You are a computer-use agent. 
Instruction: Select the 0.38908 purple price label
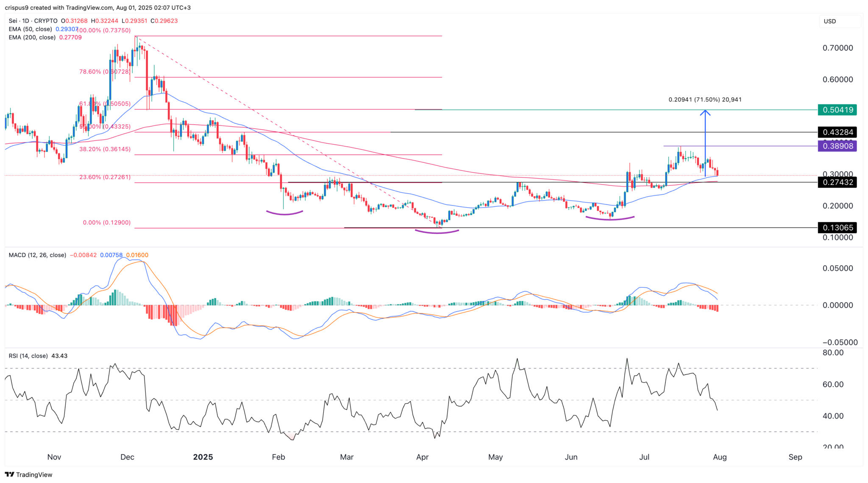[837, 146]
